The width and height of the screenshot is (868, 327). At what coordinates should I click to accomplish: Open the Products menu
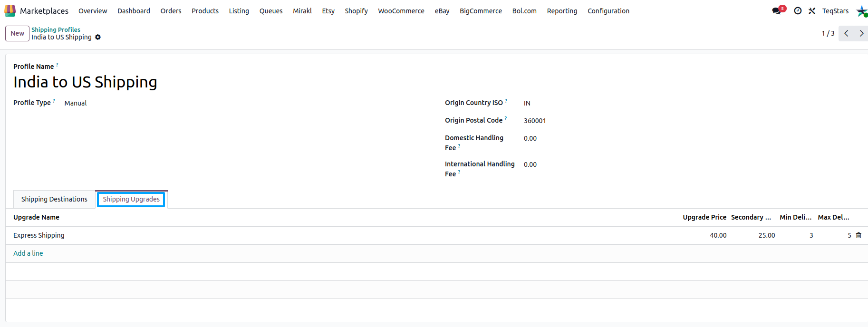[205, 10]
